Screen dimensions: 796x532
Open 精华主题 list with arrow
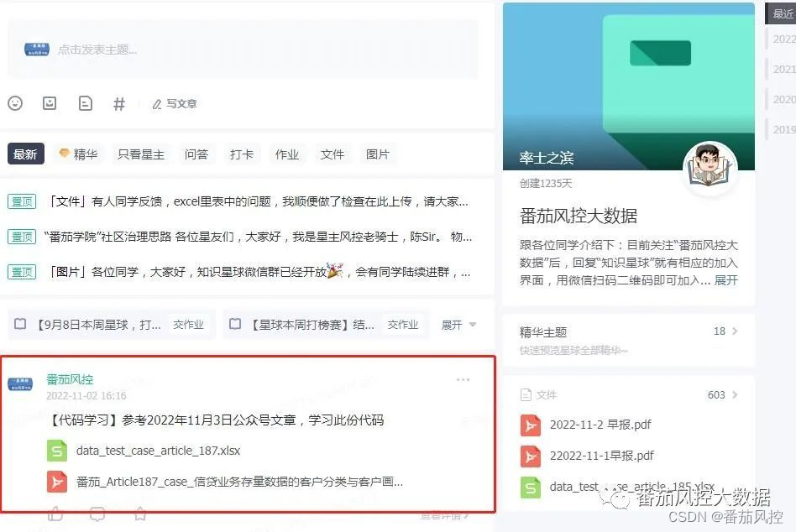pos(628,331)
